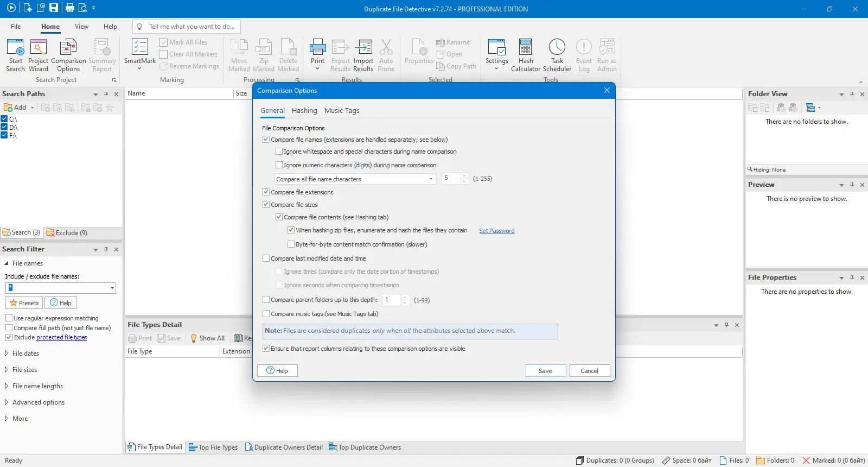
Task: Click the Tell me what you want to do box
Action: click(x=187, y=27)
